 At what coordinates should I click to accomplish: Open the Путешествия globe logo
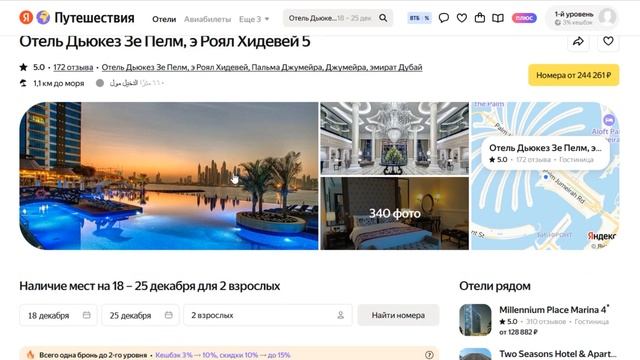click(43, 18)
